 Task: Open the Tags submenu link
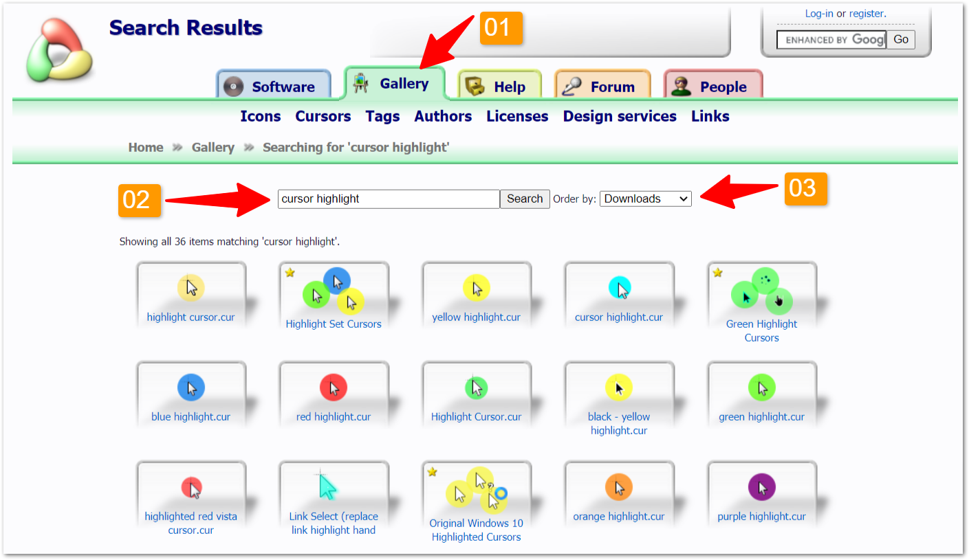coord(382,116)
